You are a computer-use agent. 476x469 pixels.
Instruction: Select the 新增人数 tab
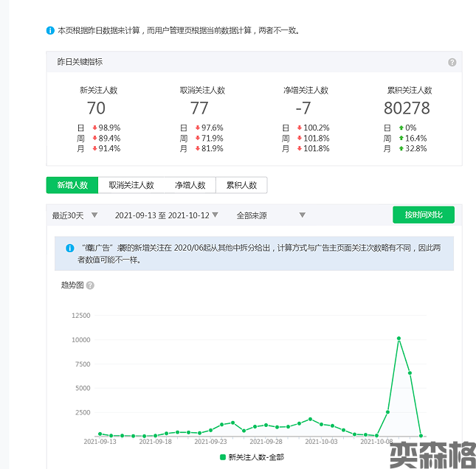pos(72,185)
